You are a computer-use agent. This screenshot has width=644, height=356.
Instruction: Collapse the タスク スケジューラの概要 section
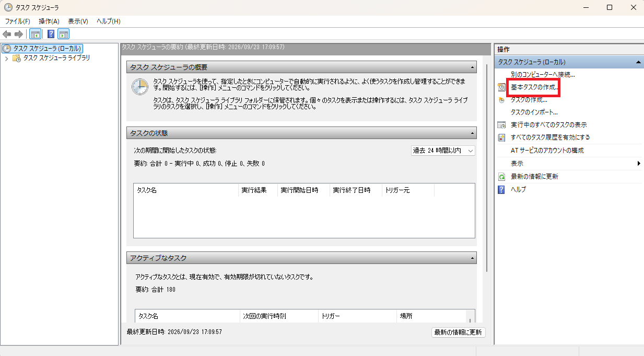tap(472, 67)
